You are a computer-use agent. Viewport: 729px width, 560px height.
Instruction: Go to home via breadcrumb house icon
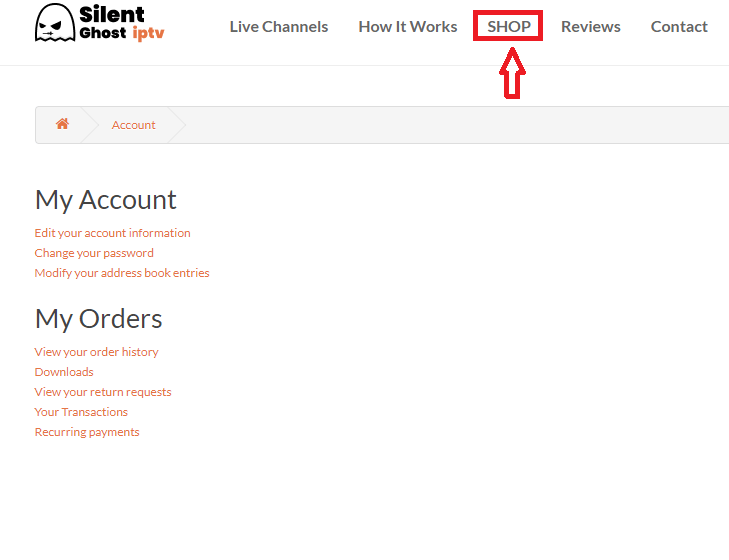click(x=62, y=124)
